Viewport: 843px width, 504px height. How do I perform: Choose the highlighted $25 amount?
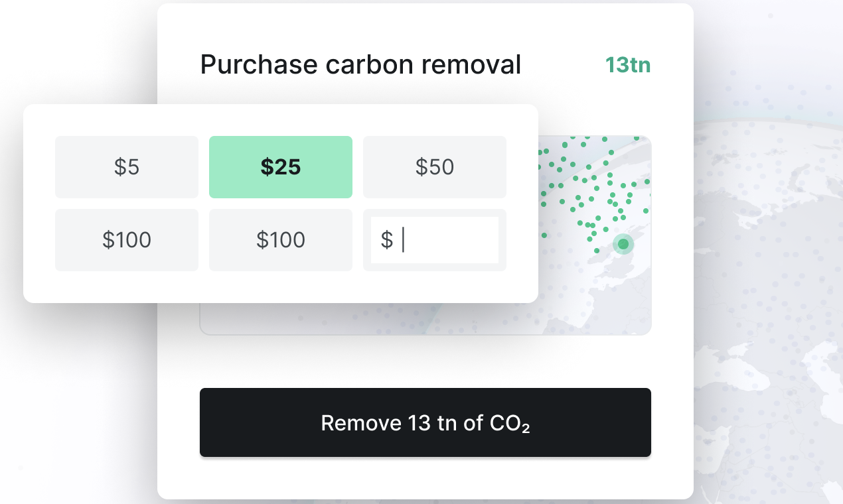(281, 167)
